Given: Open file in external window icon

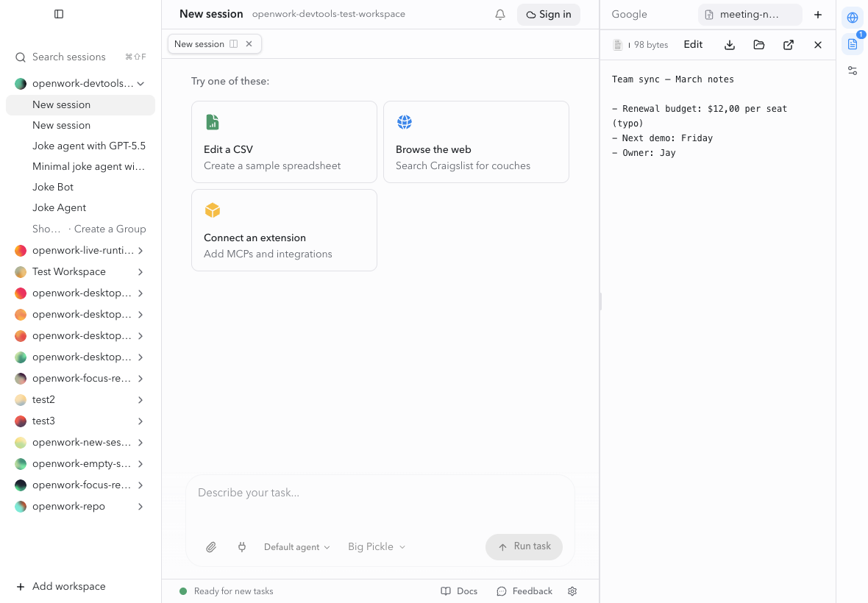Looking at the screenshot, I should click(789, 45).
